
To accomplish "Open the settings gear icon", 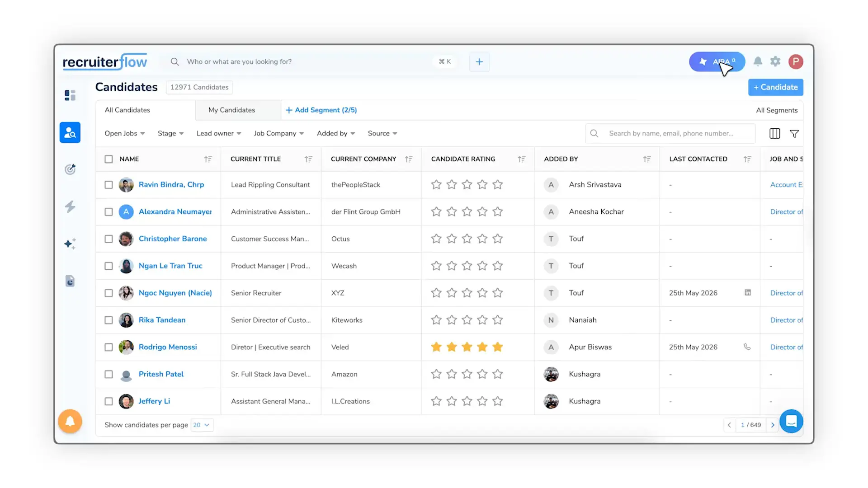I will click(x=775, y=61).
